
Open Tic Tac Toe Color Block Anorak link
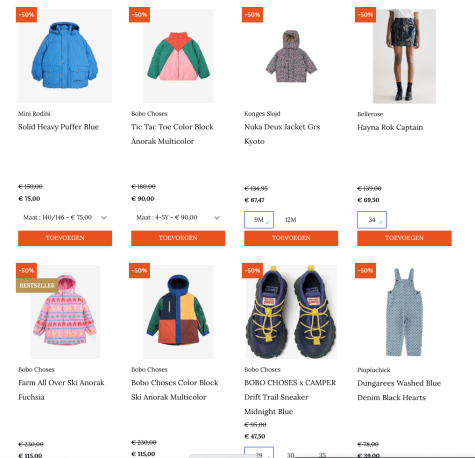[x=172, y=134]
